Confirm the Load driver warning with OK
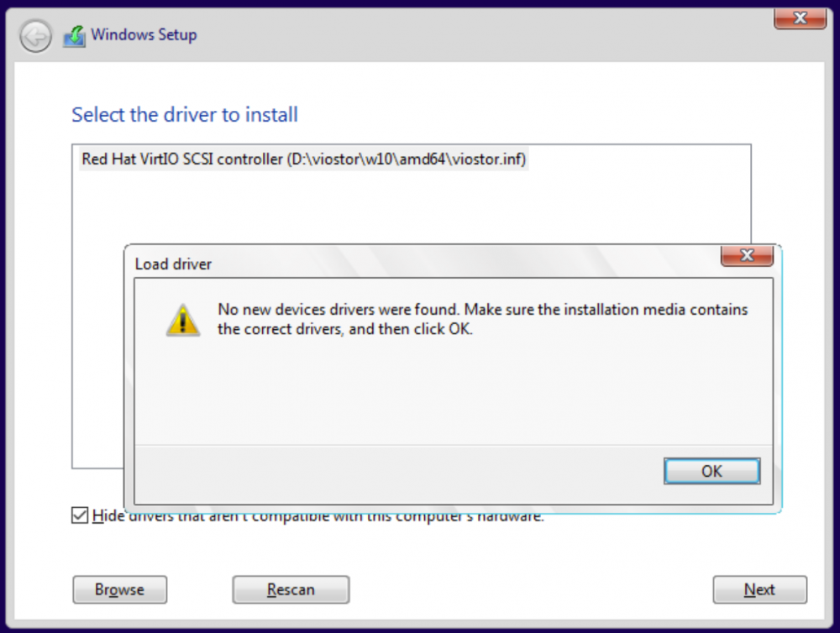 pyautogui.click(x=711, y=471)
